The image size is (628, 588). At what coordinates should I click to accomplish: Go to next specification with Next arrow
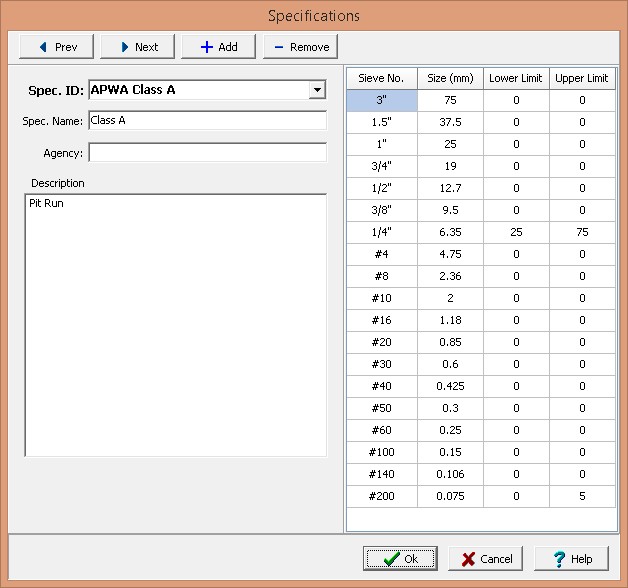coord(137,47)
